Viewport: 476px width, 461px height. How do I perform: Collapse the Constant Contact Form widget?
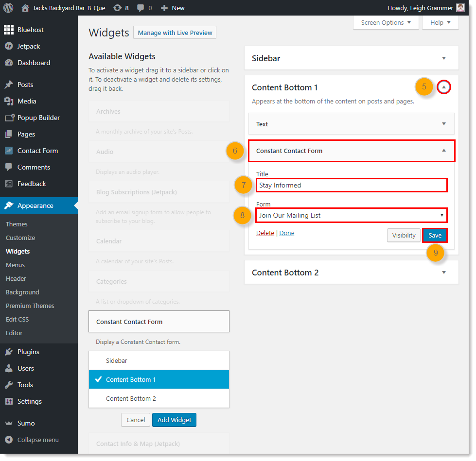[x=443, y=151]
